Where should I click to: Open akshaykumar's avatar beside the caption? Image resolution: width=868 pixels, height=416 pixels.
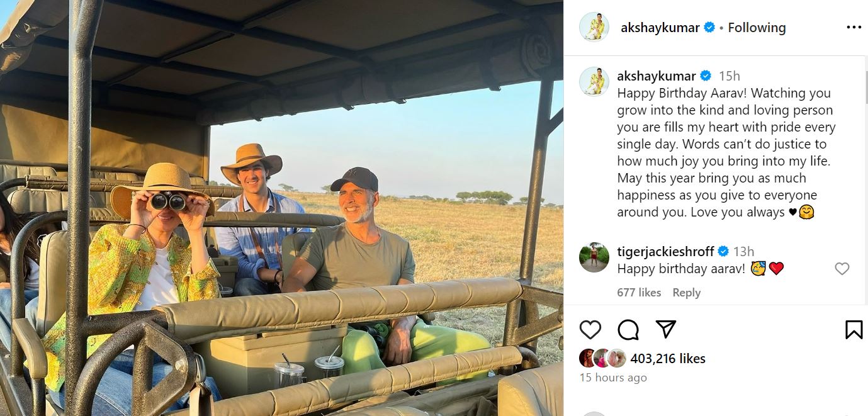[594, 81]
